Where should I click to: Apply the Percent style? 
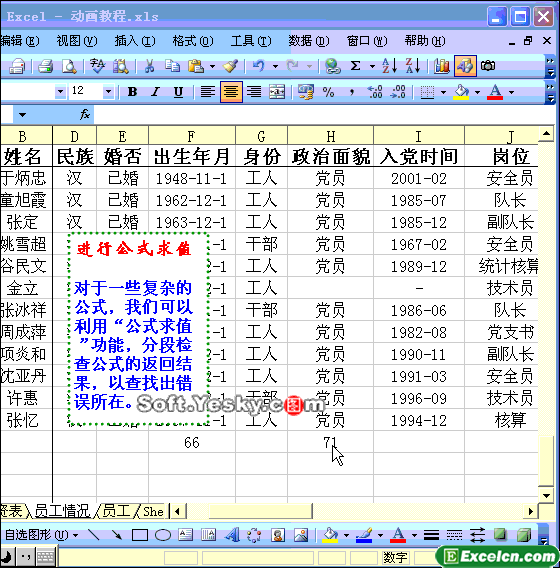coord(329,92)
